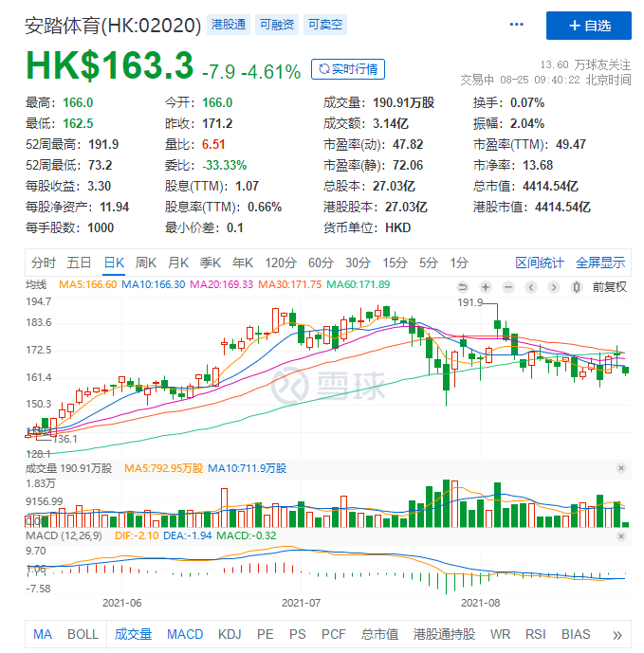The width and height of the screenshot is (644, 653).
Task: Switch to the 周K chart tab
Action: [x=146, y=263]
